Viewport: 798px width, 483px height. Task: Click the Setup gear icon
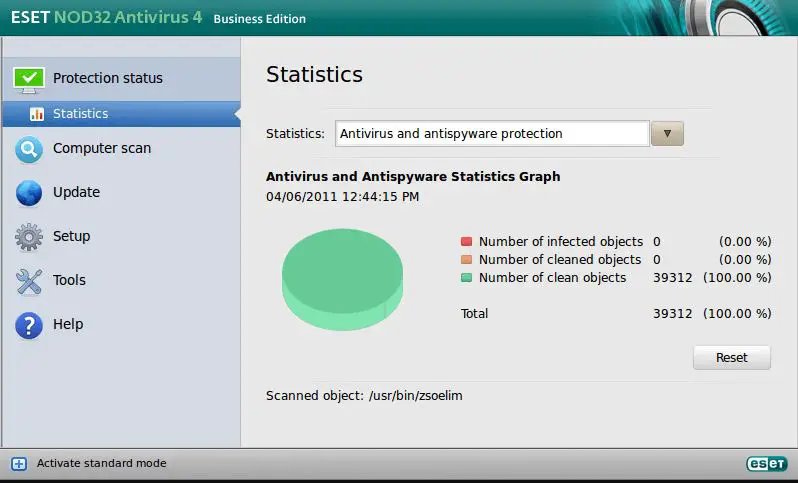(29, 237)
